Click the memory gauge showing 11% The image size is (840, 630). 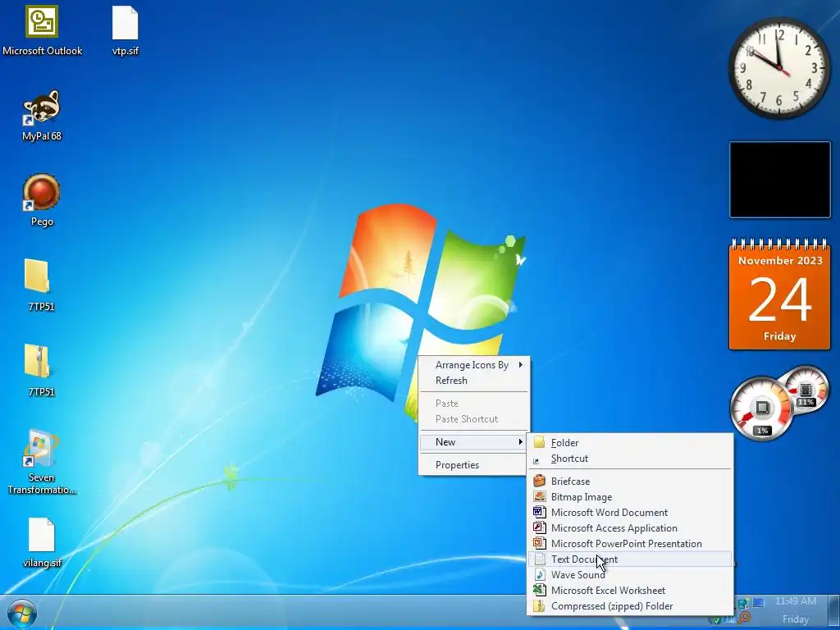pyautogui.click(x=806, y=389)
